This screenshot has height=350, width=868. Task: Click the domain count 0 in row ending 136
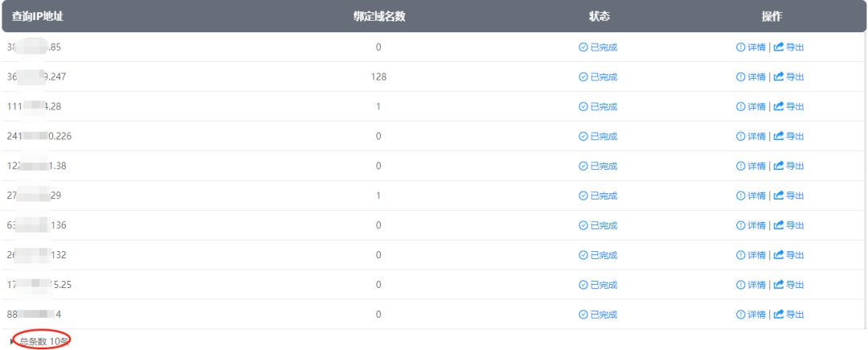coord(379,225)
